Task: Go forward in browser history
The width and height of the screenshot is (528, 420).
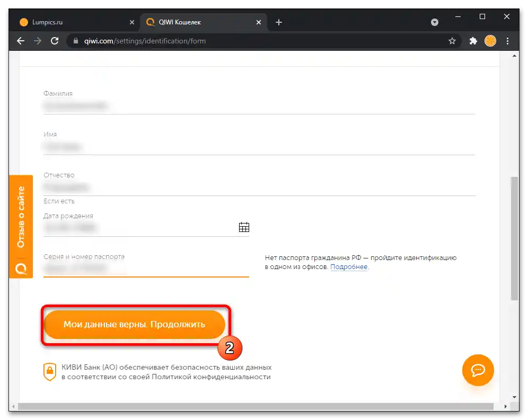Action: click(38, 41)
